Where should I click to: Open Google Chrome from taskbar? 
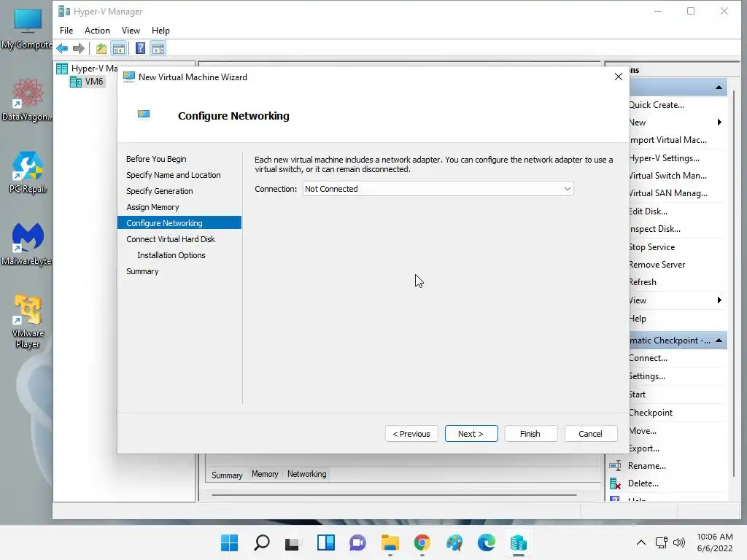tap(422, 542)
